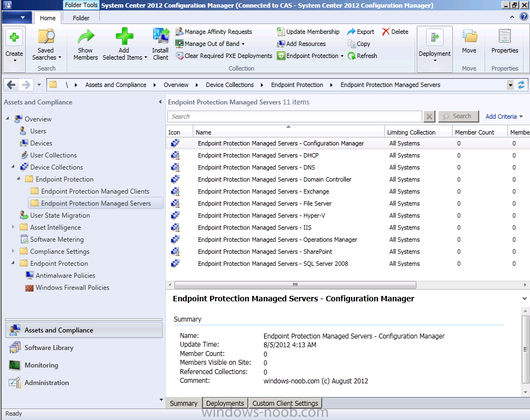Open the ribbon Help icon
The height and width of the screenshot is (420, 530).
(523, 17)
